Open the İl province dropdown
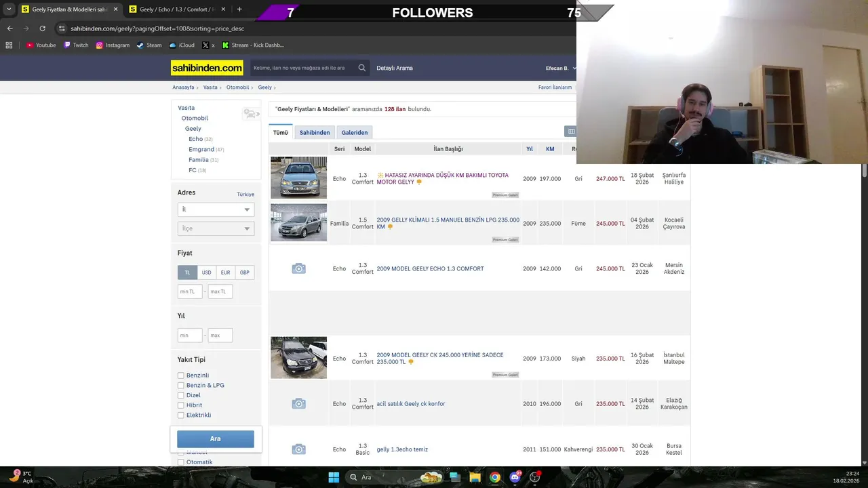This screenshot has width=868, height=488. pos(216,209)
